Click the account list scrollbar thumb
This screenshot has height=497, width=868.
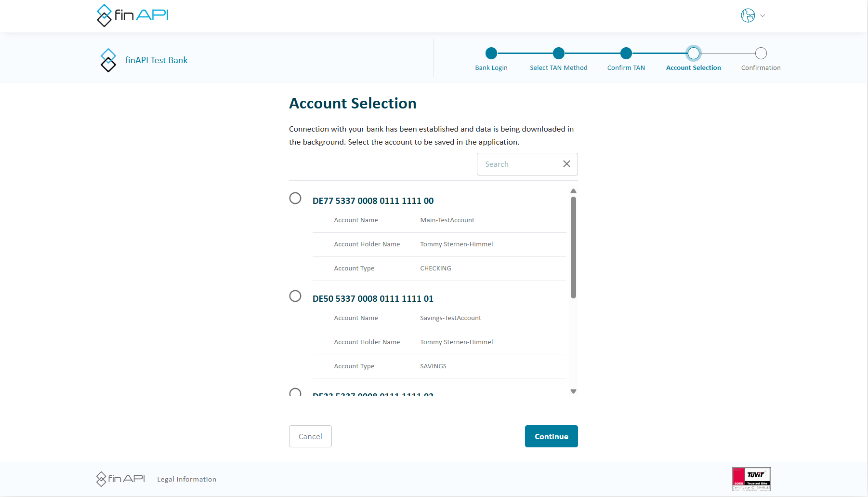(573, 247)
